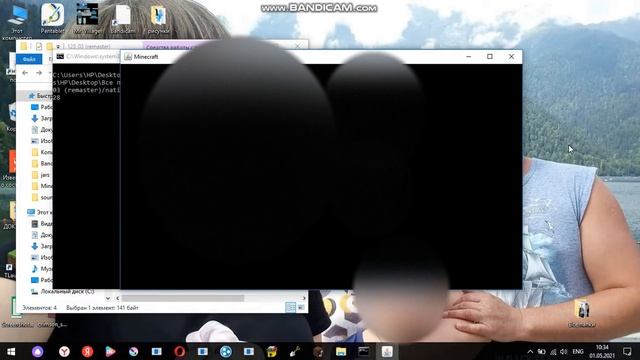
Task: Select Этот компьютер in Explorer sidebar
Action: (x=40, y=212)
